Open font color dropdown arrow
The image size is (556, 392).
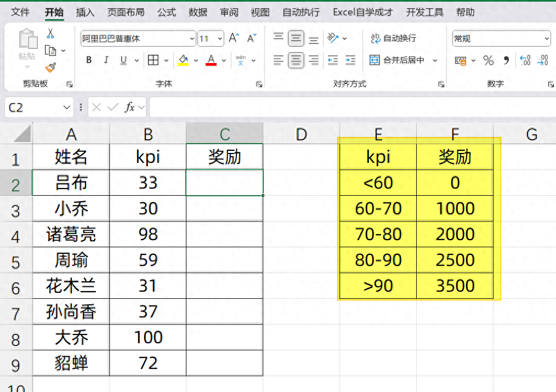224,61
